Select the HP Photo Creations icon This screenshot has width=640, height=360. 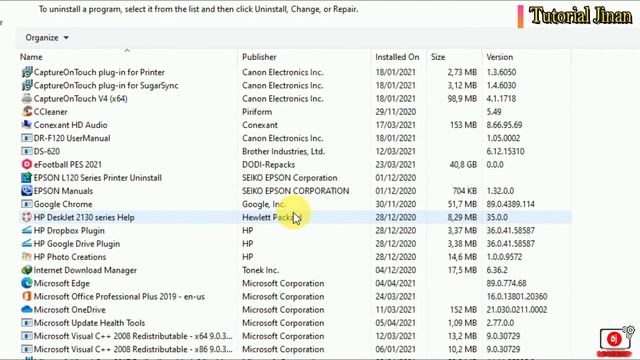pos(27,257)
